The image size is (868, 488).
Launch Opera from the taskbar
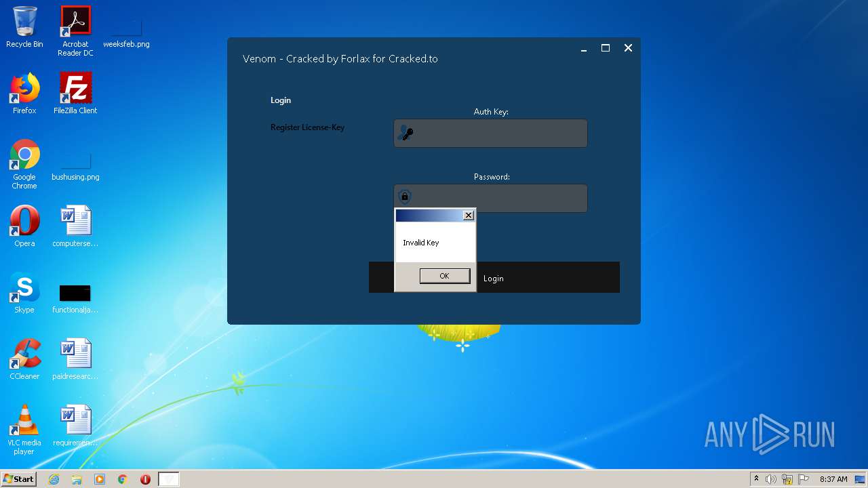(x=145, y=479)
